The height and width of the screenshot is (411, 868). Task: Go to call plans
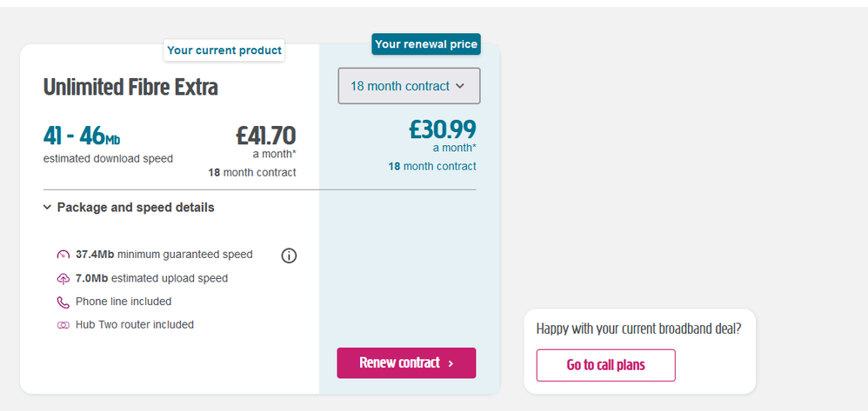[x=605, y=365]
